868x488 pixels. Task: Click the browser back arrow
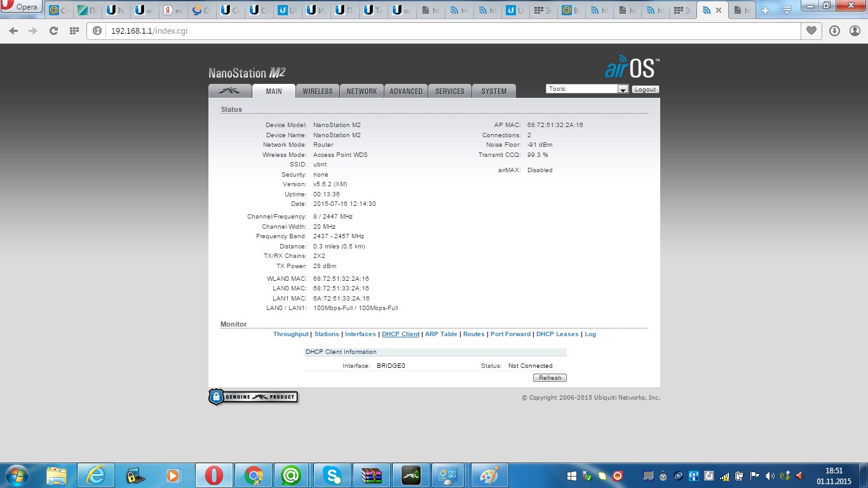coord(14,30)
